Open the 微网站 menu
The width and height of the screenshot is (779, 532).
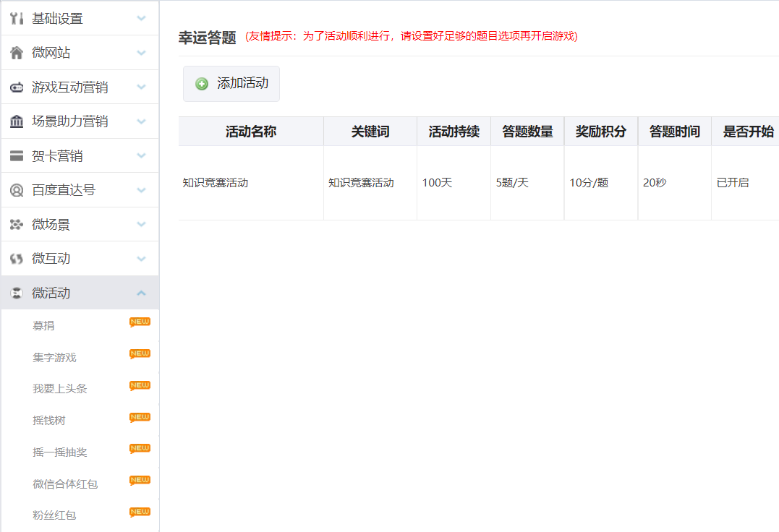point(80,53)
